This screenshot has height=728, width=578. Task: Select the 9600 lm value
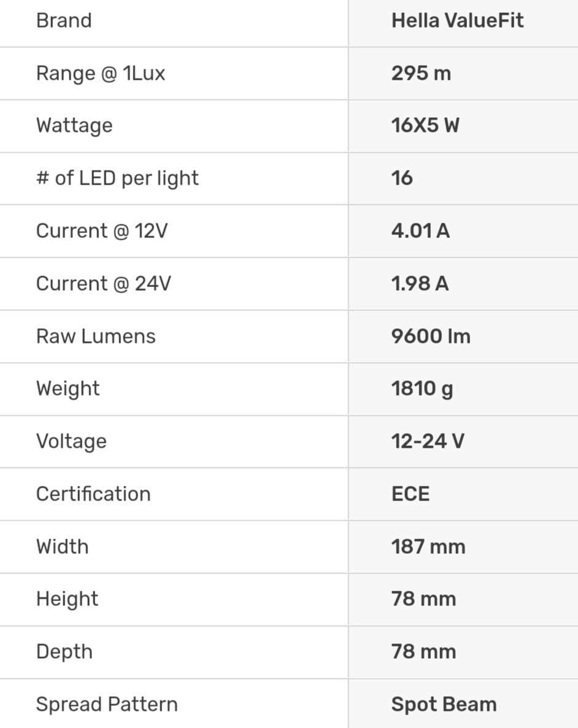coord(431,336)
